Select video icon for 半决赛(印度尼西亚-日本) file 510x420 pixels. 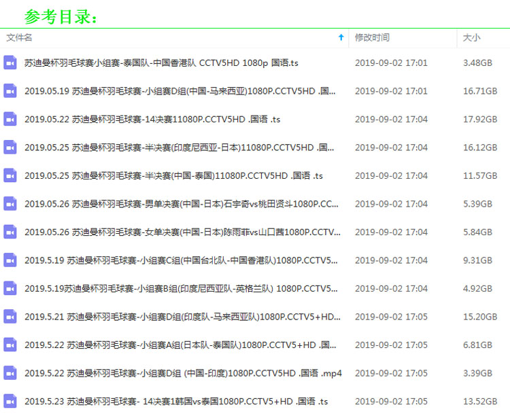pyautogui.click(x=10, y=147)
